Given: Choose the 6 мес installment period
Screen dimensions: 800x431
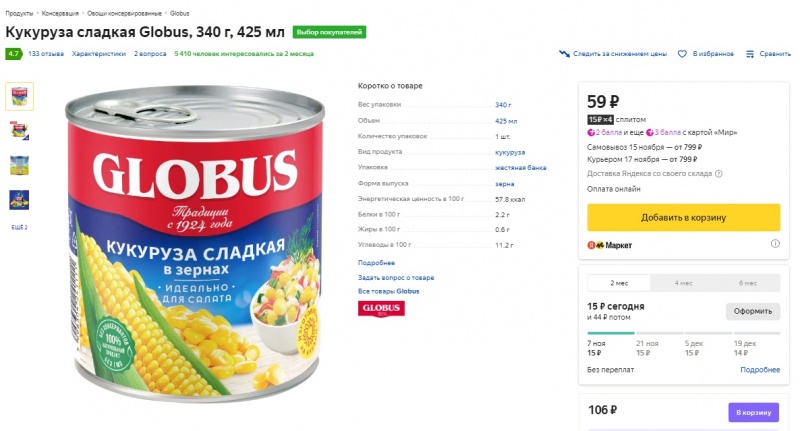Looking at the screenshot, I should point(747,283).
